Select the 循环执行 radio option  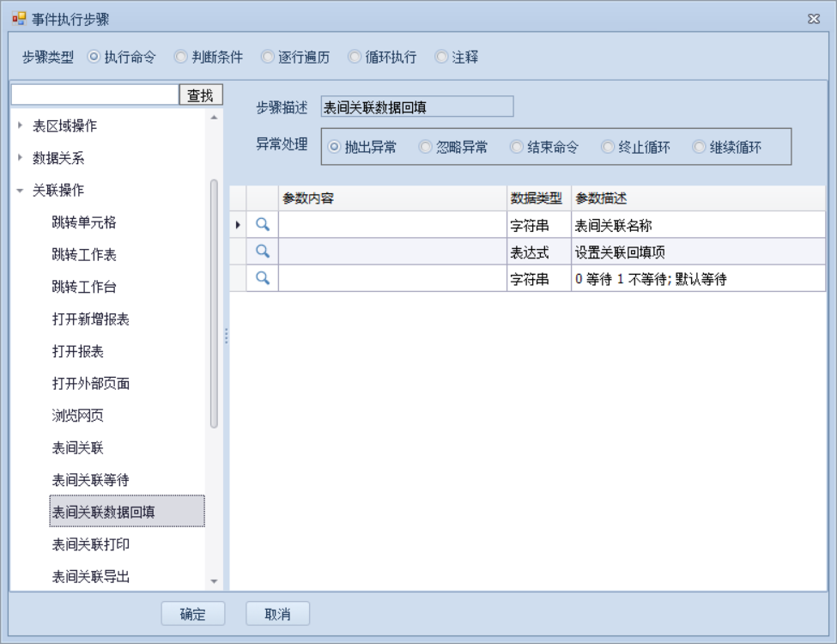pos(355,58)
